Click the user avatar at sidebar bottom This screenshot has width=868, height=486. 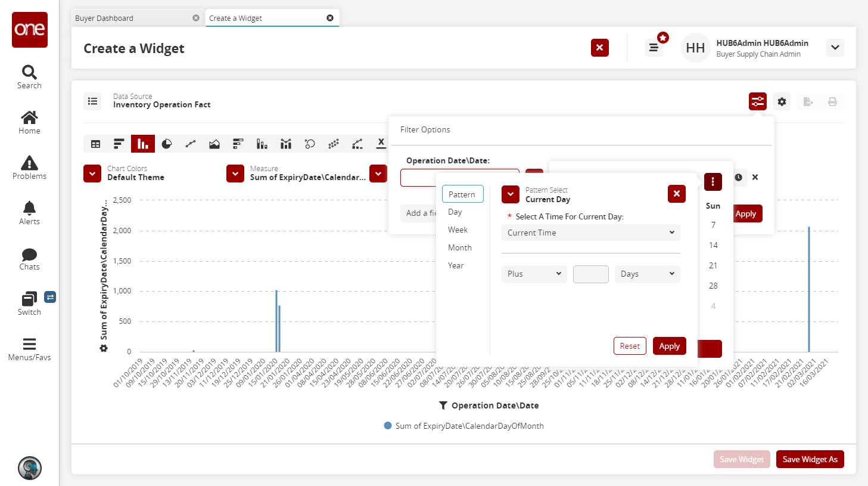click(x=30, y=468)
